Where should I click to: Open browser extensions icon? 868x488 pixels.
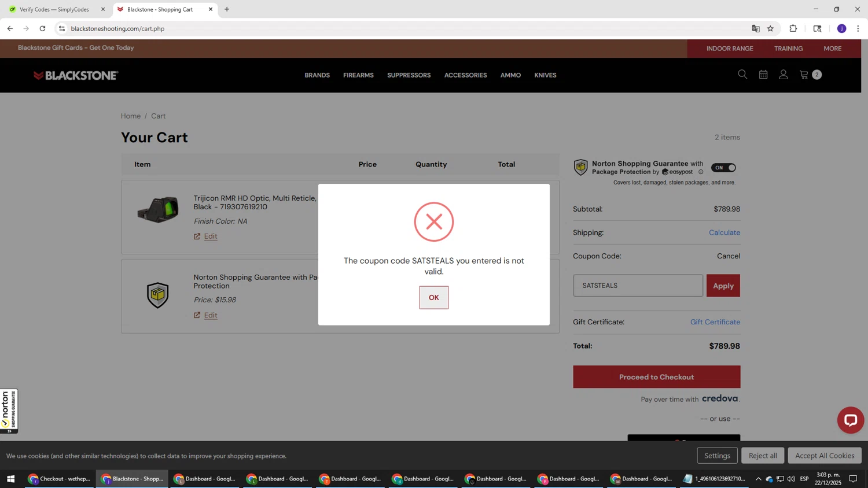click(x=793, y=28)
